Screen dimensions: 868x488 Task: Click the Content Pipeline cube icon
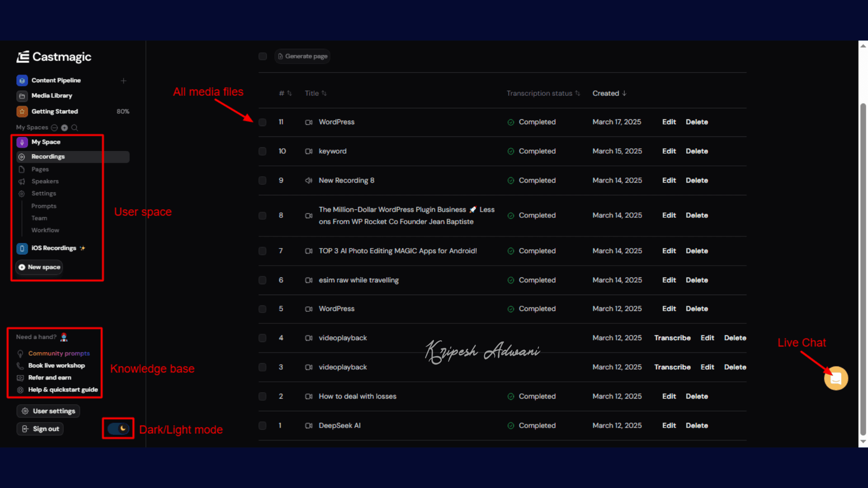click(x=22, y=80)
